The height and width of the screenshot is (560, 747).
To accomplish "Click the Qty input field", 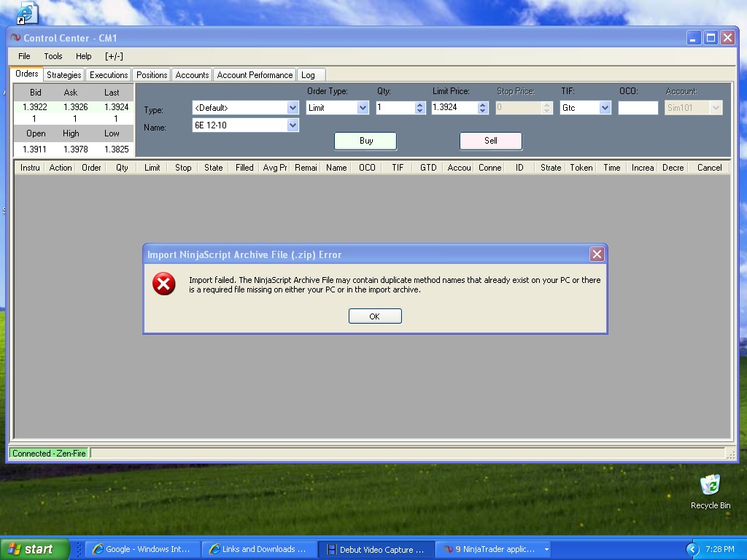I will [395, 108].
